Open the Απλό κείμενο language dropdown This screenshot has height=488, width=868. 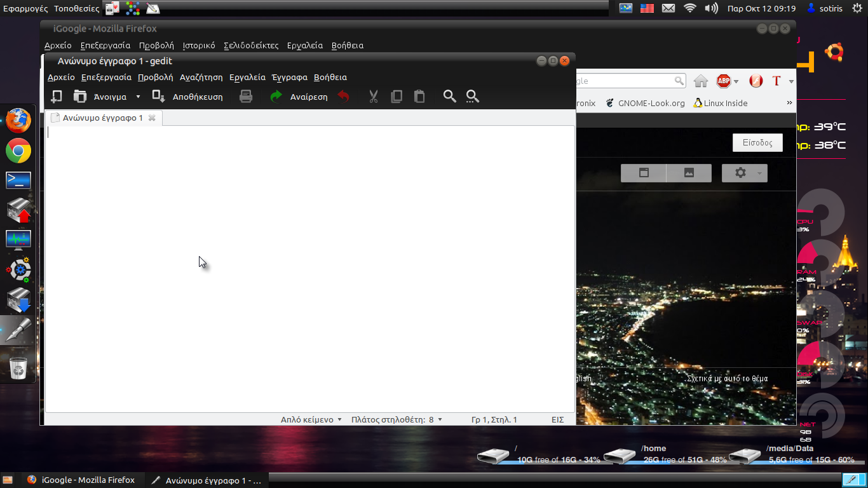(311, 419)
